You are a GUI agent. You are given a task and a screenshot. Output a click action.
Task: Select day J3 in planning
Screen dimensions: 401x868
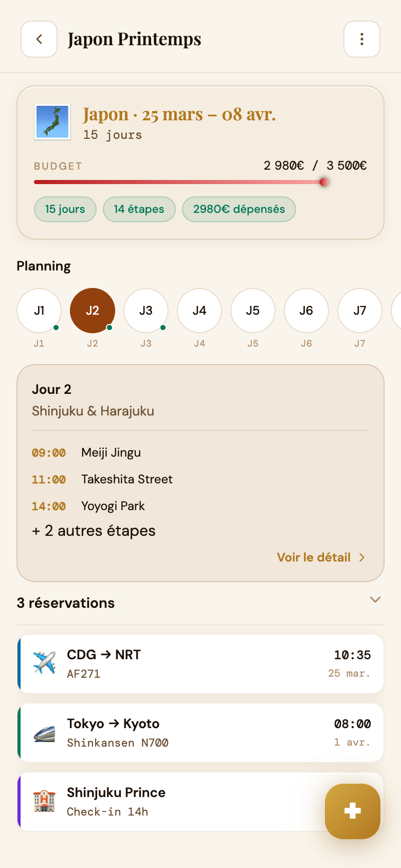pyautogui.click(x=146, y=311)
